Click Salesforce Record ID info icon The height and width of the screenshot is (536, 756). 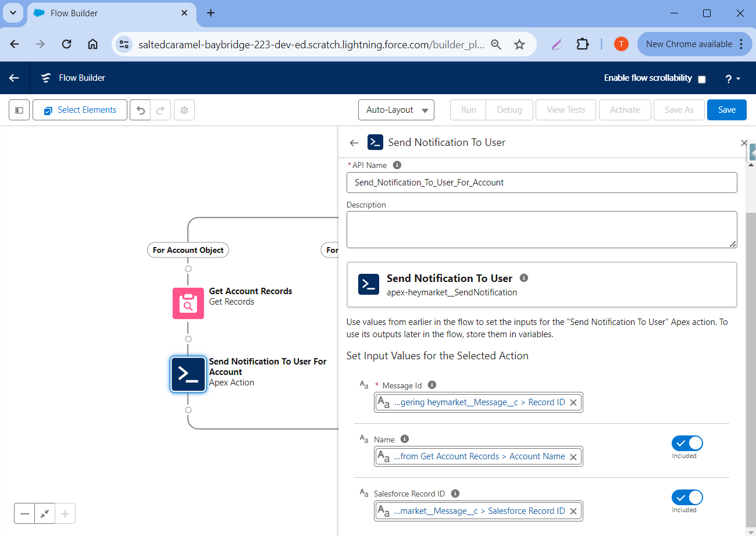(455, 493)
